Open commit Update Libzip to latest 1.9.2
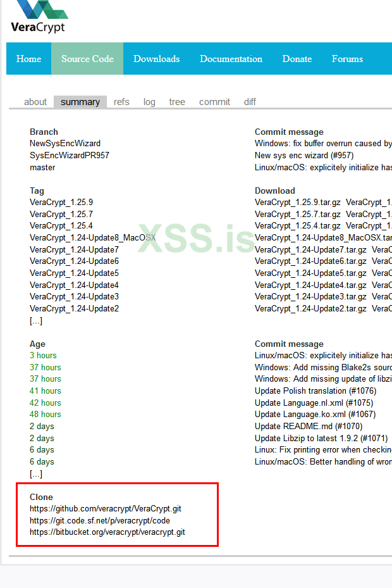 click(x=321, y=439)
